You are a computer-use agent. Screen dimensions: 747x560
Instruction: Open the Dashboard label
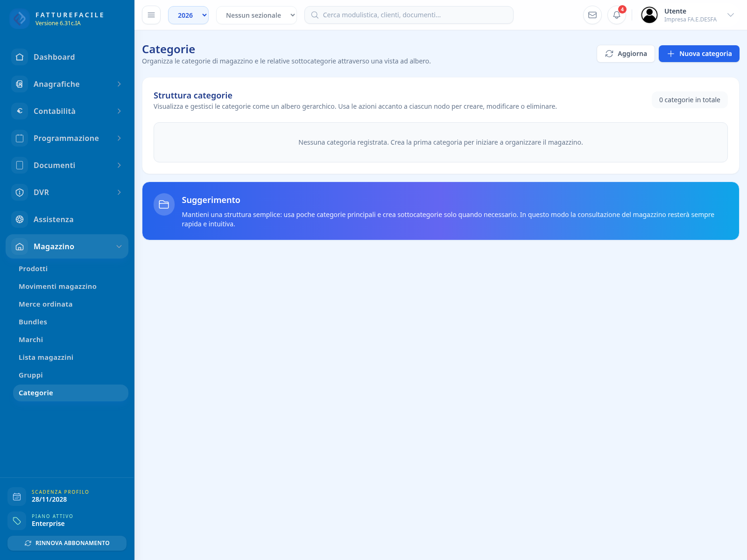tap(54, 57)
